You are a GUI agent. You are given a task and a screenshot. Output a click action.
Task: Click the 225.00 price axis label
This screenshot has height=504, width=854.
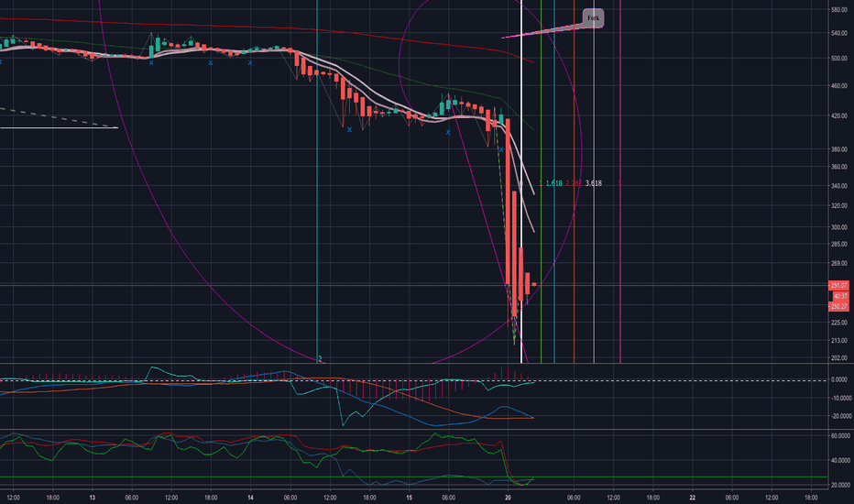838,323
